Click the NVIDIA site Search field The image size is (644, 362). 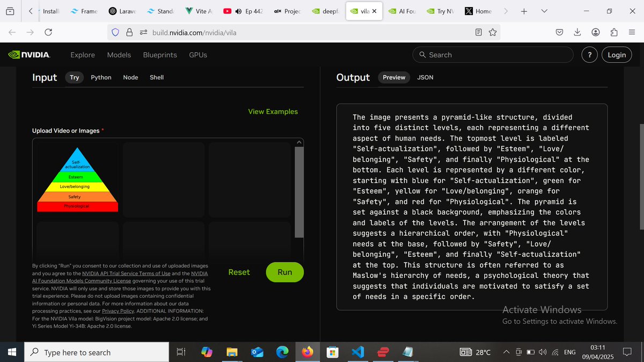[494, 55]
